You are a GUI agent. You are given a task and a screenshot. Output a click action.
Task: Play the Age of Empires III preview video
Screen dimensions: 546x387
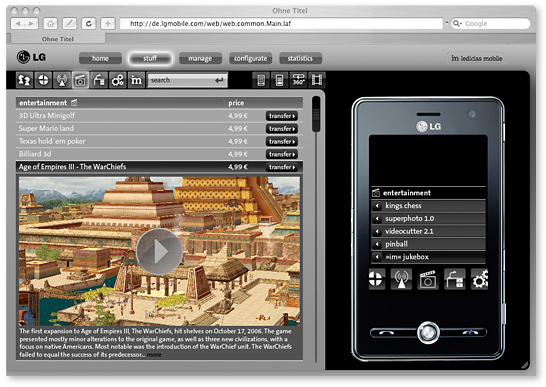click(x=159, y=251)
